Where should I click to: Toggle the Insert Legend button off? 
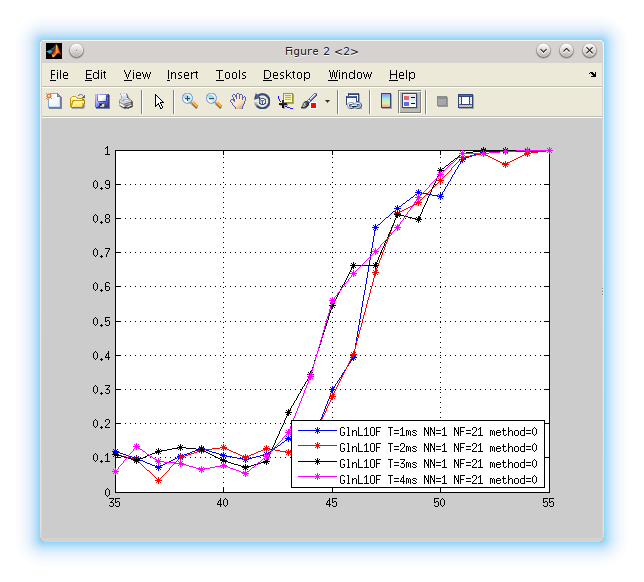(409, 101)
